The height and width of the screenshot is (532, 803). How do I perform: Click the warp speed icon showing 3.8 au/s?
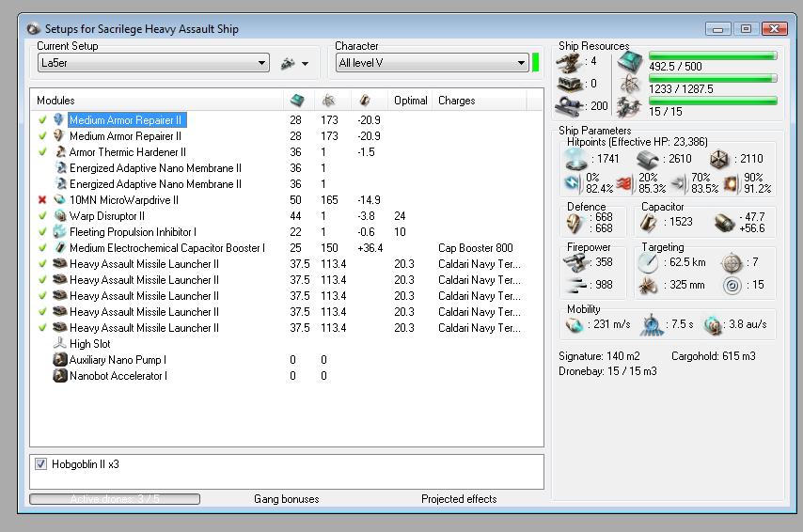(713, 324)
